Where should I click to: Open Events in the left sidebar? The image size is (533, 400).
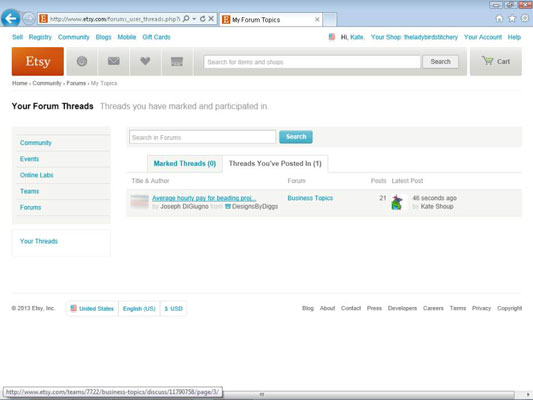tap(30, 159)
